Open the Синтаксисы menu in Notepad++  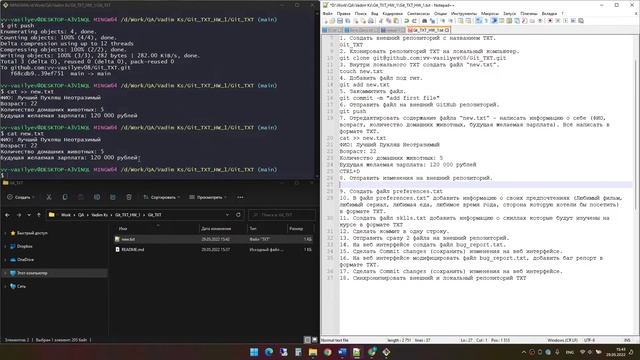point(418,13)
